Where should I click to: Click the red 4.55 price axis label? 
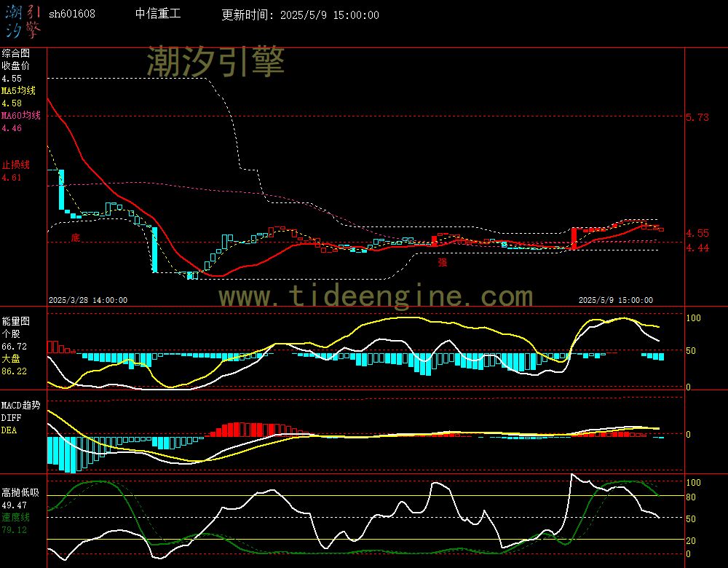pyautogui.click(x=697, y=233)
